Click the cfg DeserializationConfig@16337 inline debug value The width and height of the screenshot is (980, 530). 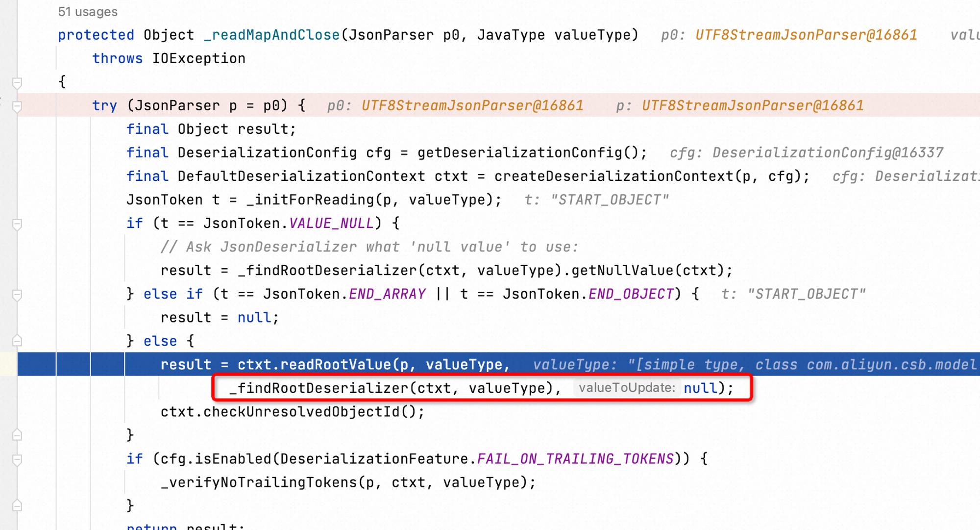coord(807,152)
